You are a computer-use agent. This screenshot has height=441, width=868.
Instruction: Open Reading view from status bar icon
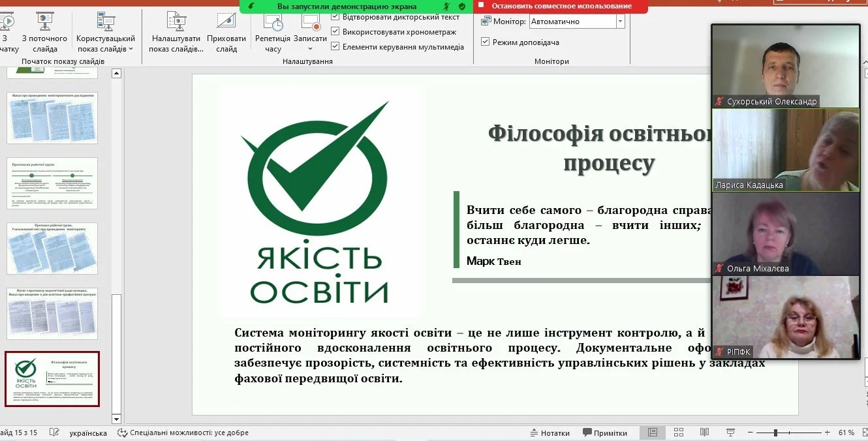tap(704, 432)
